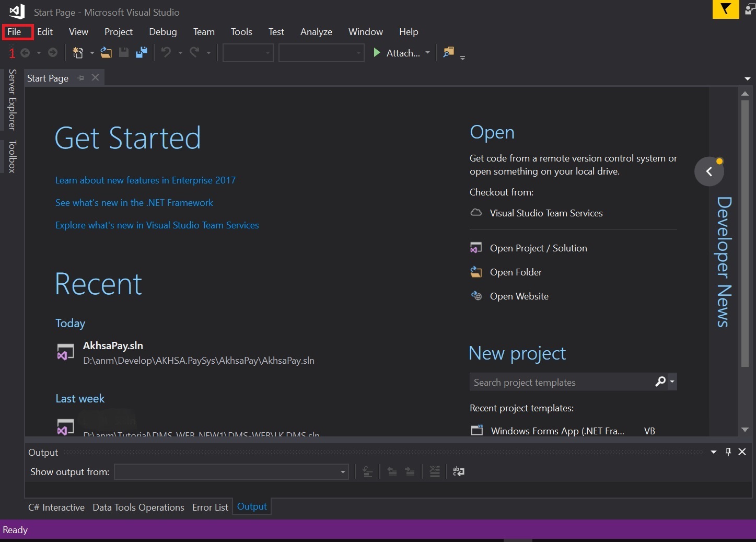Click the New Project toolbar icon
Viewport: 756px width, 542px height.
click(77, 52)
